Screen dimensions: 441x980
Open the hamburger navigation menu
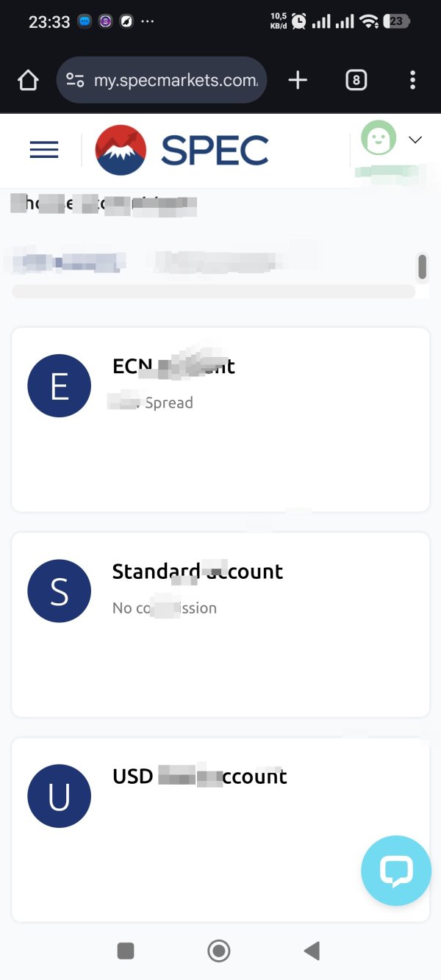[x=44, y=150]
